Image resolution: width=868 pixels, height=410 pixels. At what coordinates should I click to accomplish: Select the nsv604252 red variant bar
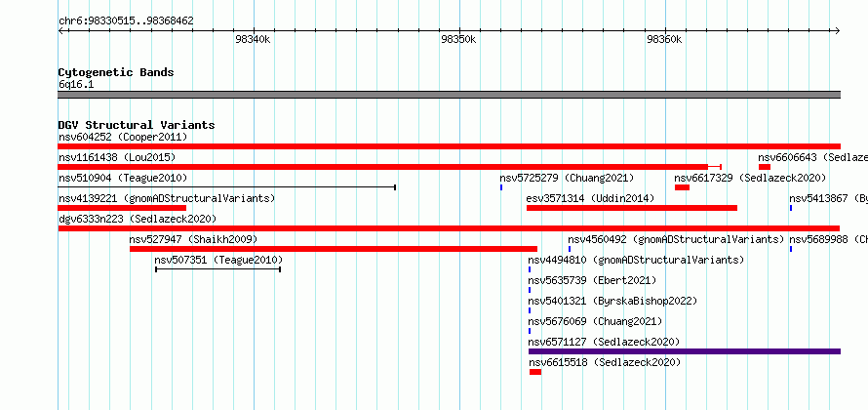coord(449,146)
